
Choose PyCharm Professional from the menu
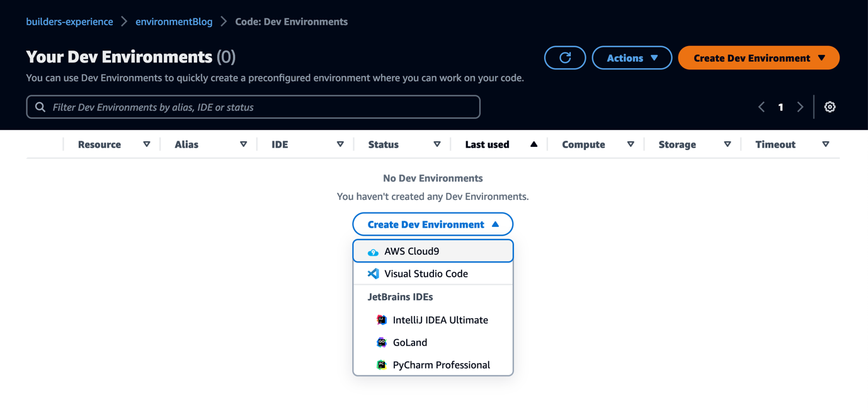[441, 364]
